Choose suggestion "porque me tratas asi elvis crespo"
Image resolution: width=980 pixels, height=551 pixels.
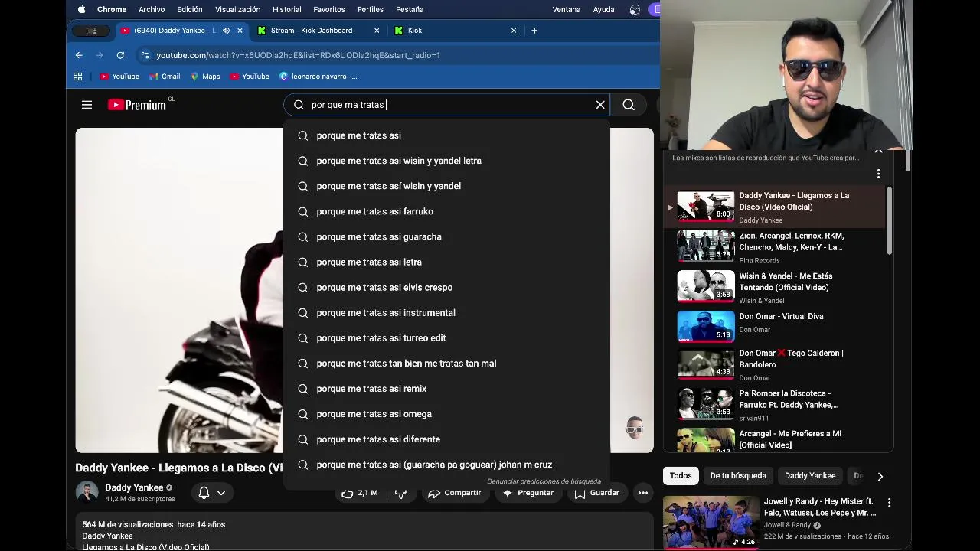tap(446, 287)
